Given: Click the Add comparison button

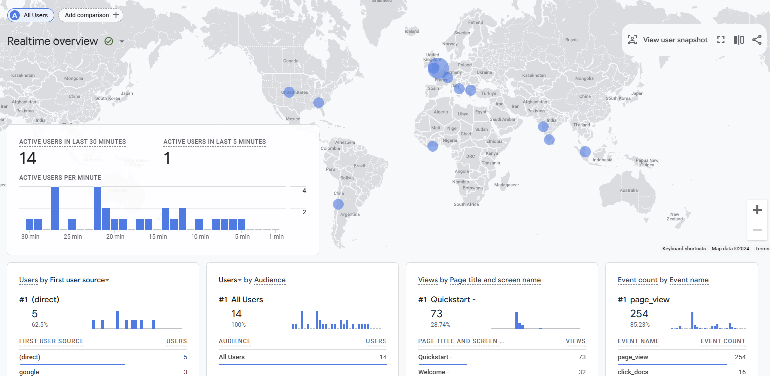Looking at the screenshot, I should point(91,15).
